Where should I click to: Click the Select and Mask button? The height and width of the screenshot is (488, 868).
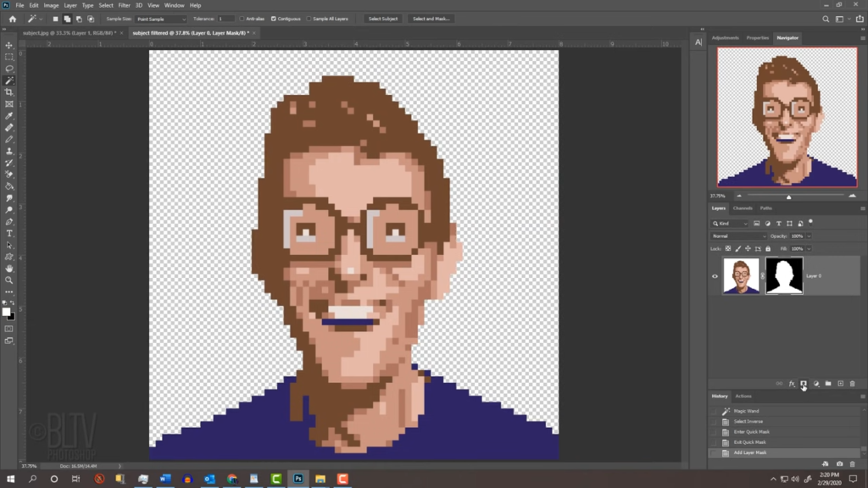click(431, 19)
